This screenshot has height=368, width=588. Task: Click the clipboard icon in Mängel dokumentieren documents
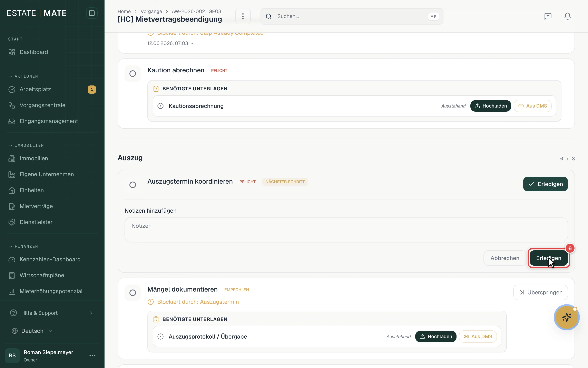click(x=156, y=319)
